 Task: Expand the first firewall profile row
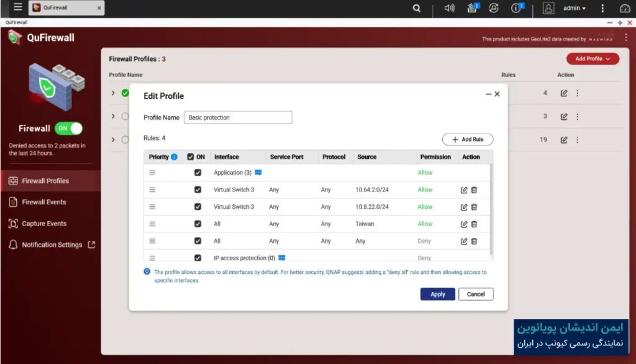pyautogui.click(x=113, y=93)
